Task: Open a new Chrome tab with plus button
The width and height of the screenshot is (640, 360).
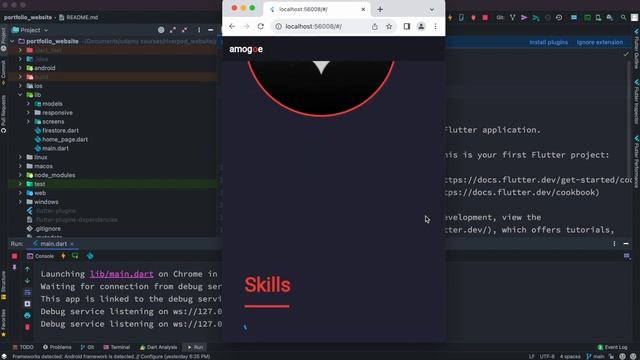Action: (x=380, y=9)
